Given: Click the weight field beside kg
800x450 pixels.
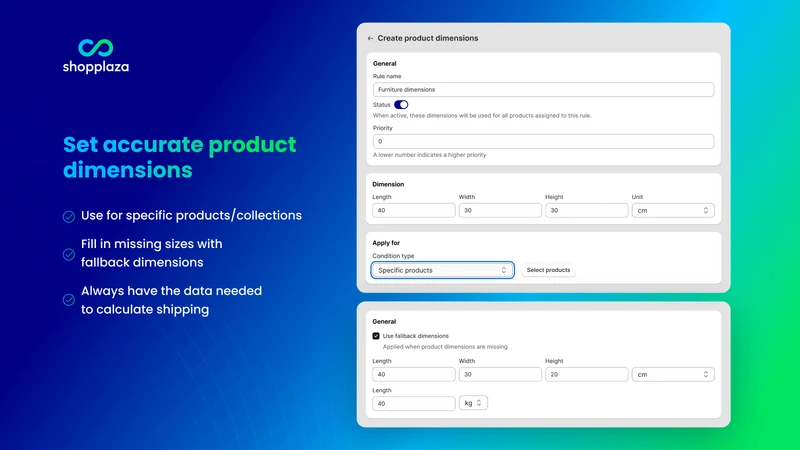Looking at the screenshot, I should click(x=414, y=404).
